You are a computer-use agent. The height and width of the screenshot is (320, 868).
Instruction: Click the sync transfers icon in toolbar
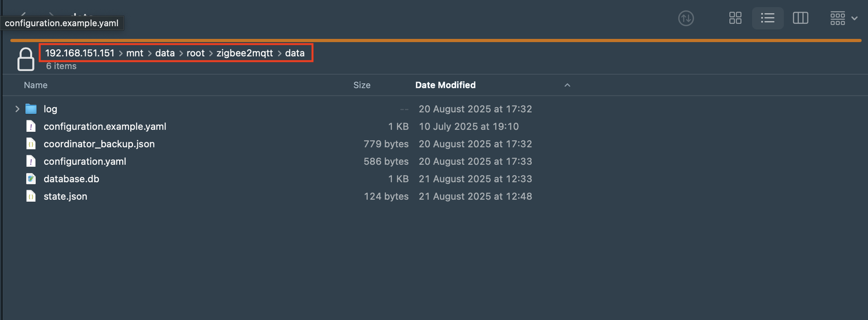tap(686, 19)
